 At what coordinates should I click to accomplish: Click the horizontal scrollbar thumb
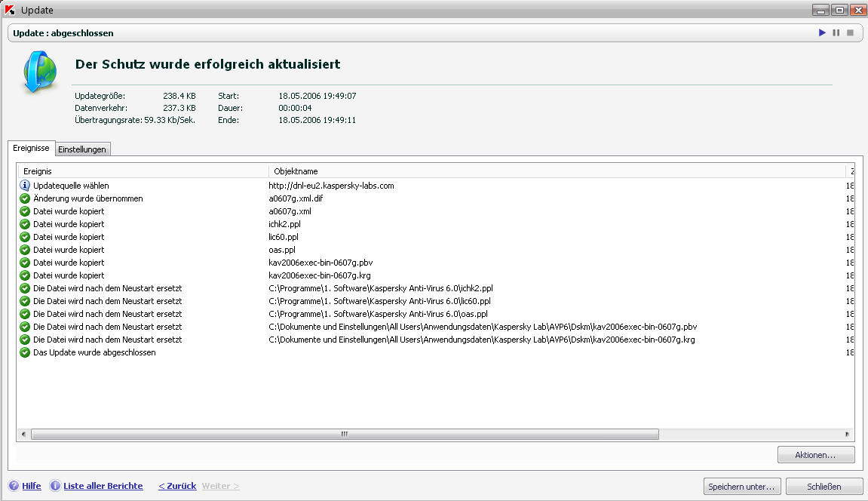(x=345, y=434)
